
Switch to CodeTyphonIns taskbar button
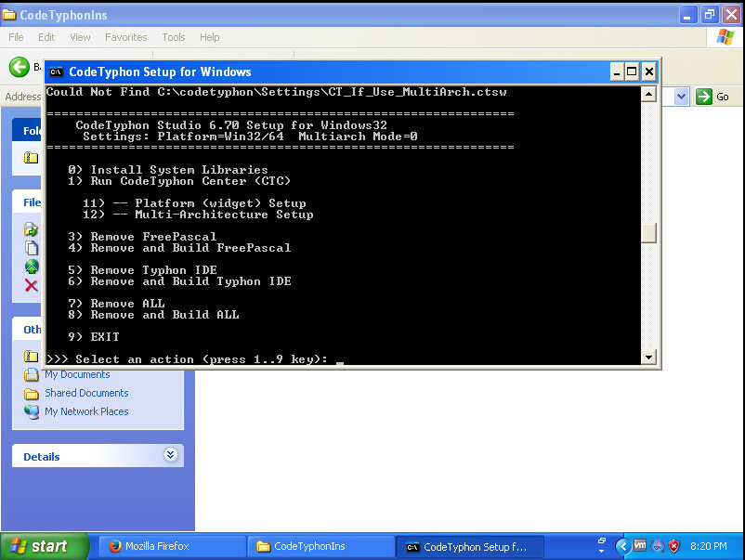pyautogui.click(x=320, y=547)
